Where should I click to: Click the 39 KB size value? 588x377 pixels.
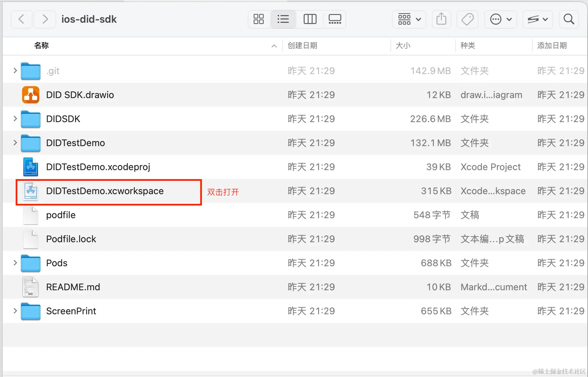[438, 167]
